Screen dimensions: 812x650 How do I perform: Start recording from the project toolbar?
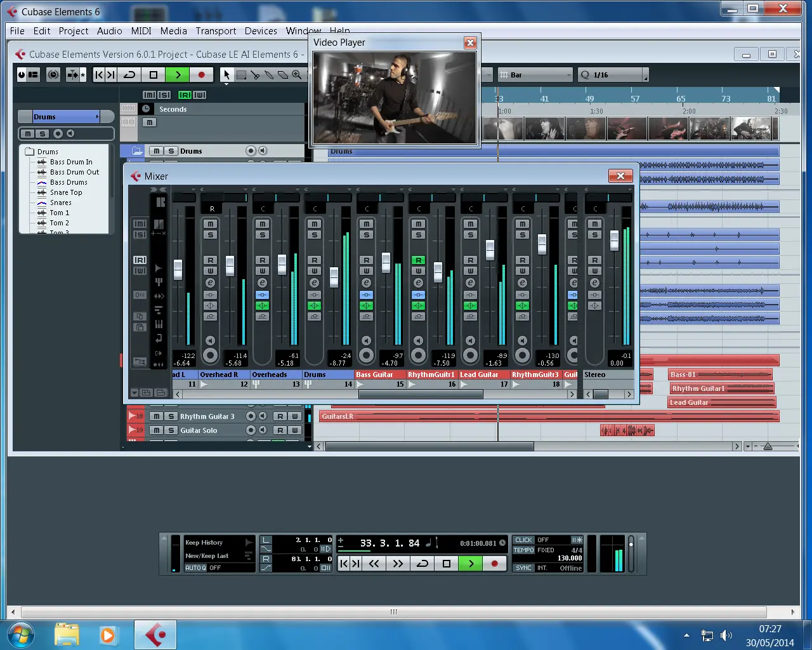(x=202, y=75)
